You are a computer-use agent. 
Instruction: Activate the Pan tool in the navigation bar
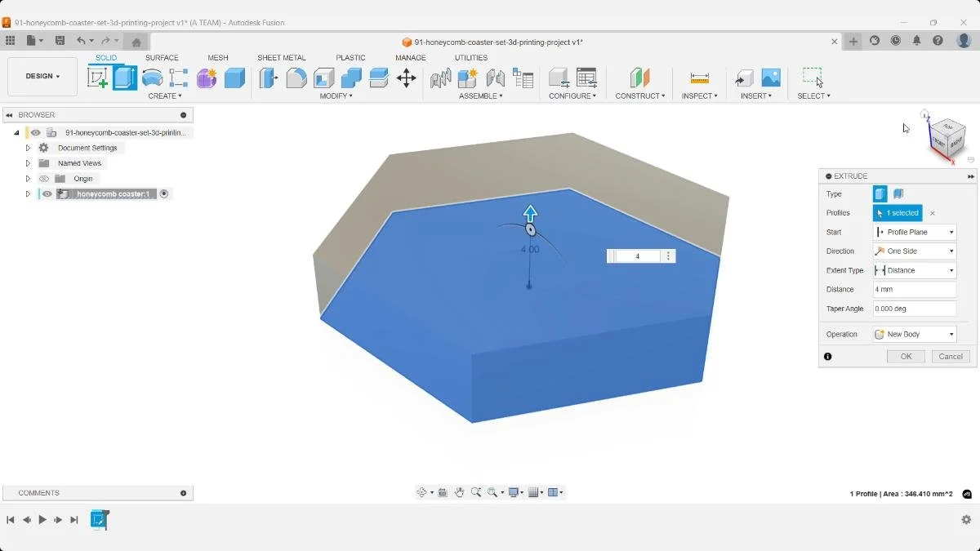pyautogui.click(x=460, y=491)
